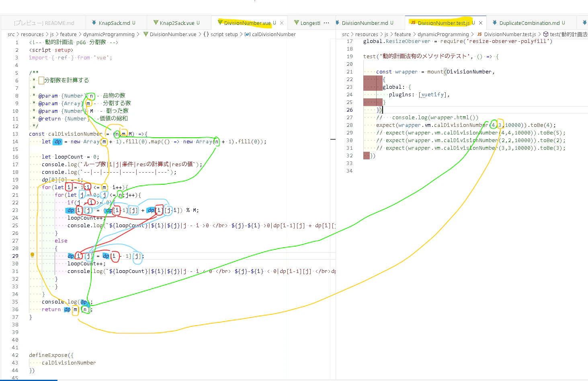
Task: Open 'dynamicProgramming' breadcrumb in the left editor
Action: tap(109, 35)
